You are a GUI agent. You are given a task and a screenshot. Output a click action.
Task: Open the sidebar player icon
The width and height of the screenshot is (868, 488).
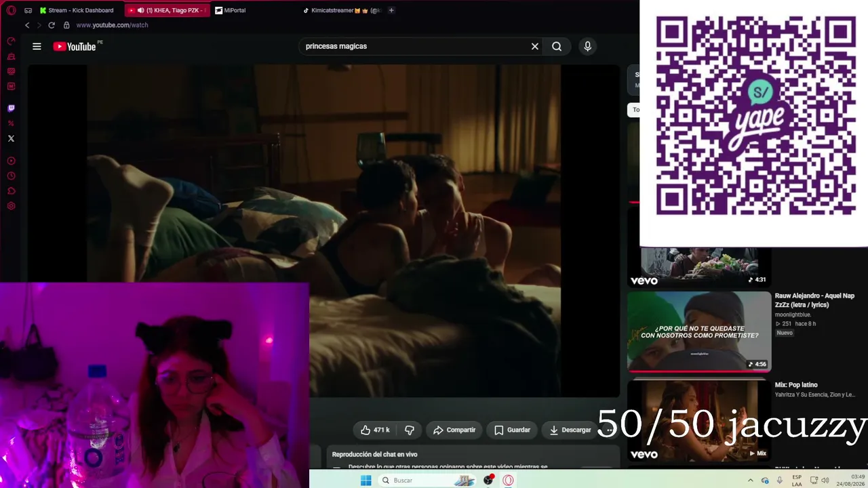[x=11, y=161]
